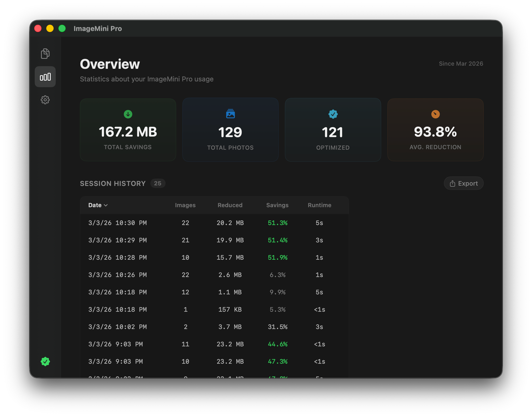Image resolution: width=532 pixels, height=417 pixels.
Task: Select the statistics bar chart icon in sidebar
Action: (45, 76)
